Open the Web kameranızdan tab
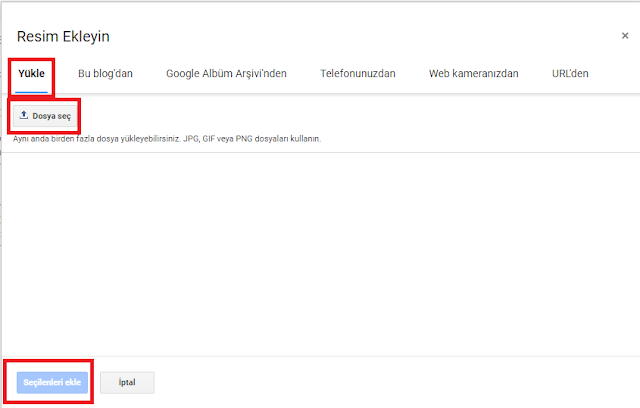 473,73
